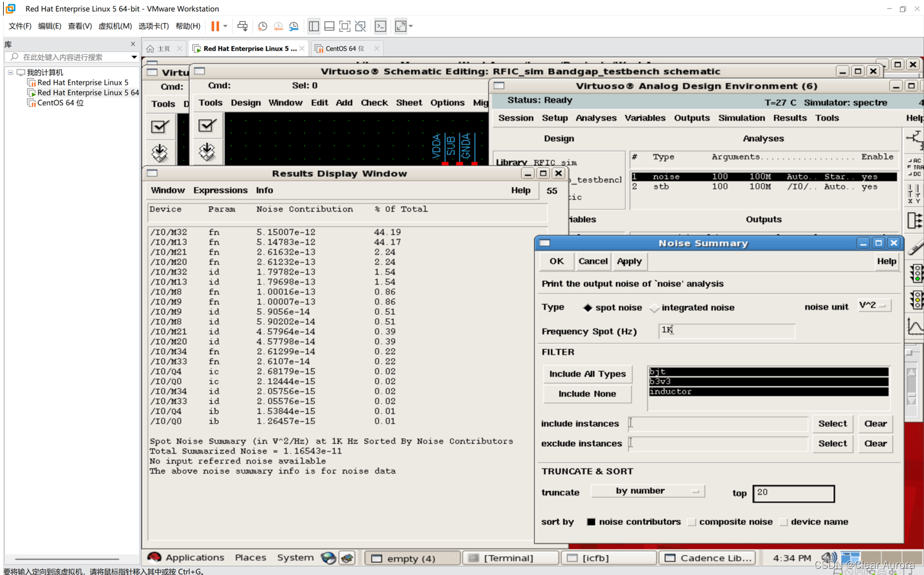Open the Analyses menu in Analog Design Environment
Image resolution: width=924 pixels, height=575 pixels.
596,118
